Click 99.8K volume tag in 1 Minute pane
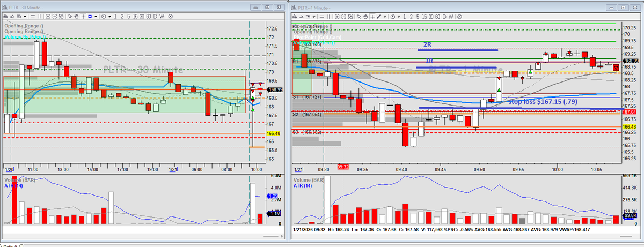 pos(629,215)
